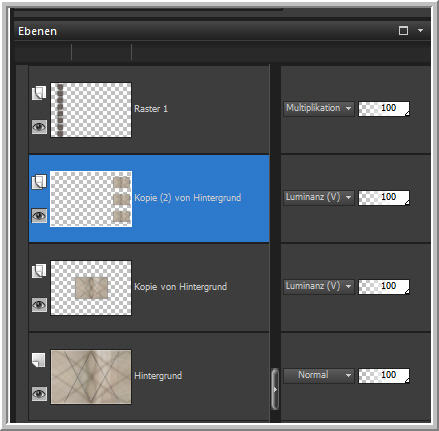Hide the Raster 1 layer

point(39,127)
